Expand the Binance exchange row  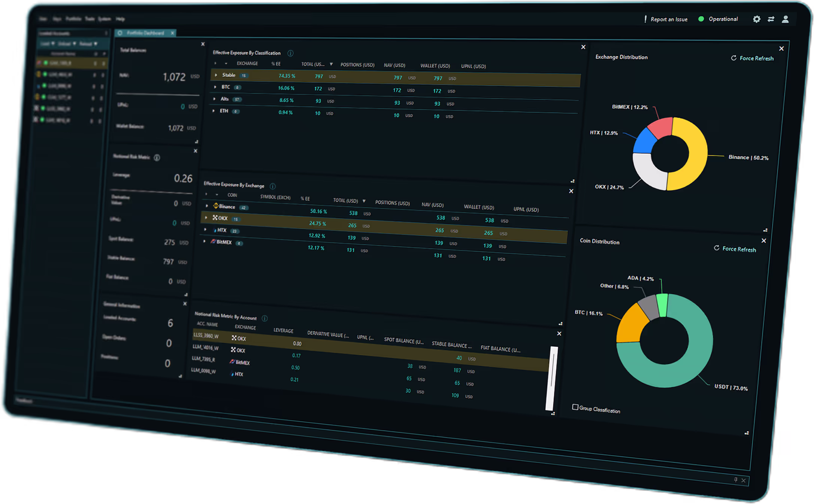pyautogui.click(x=207, y=206)
